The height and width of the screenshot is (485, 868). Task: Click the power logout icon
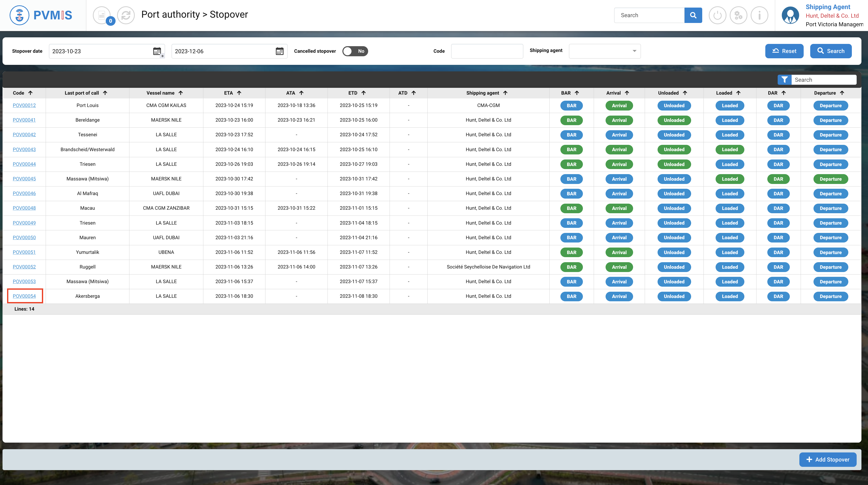pyautogui.click(x=717, y=15)
